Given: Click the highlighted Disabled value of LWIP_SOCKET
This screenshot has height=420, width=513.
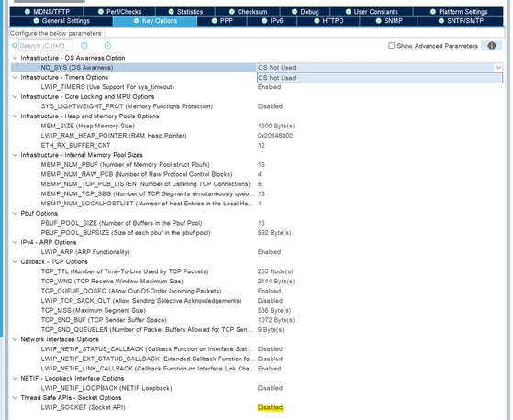Looking at the screenshot, I should (x=270, y=407).
